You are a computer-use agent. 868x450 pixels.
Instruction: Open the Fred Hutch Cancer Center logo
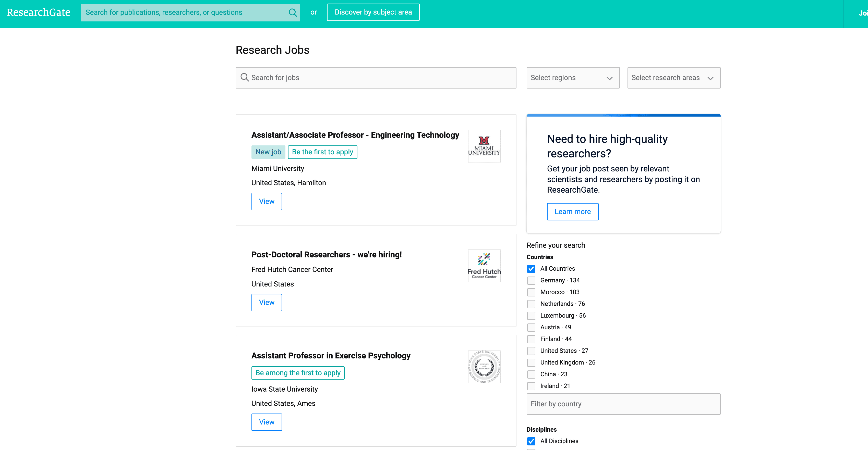pyautogui.click(x=484, y=266)
